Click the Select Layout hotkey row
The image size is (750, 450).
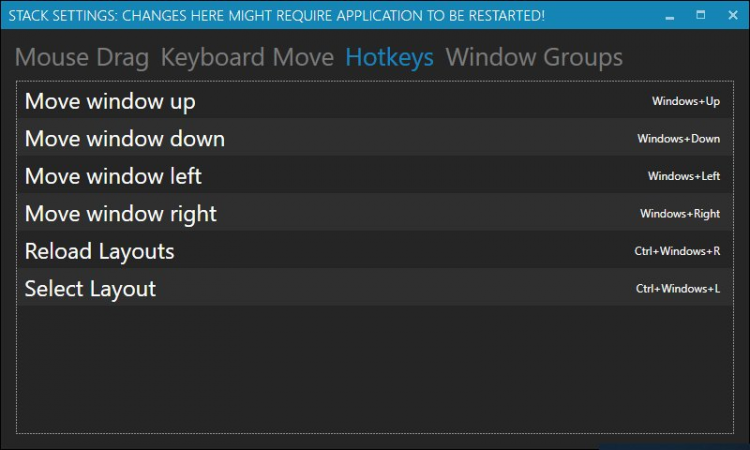point(91,289)
